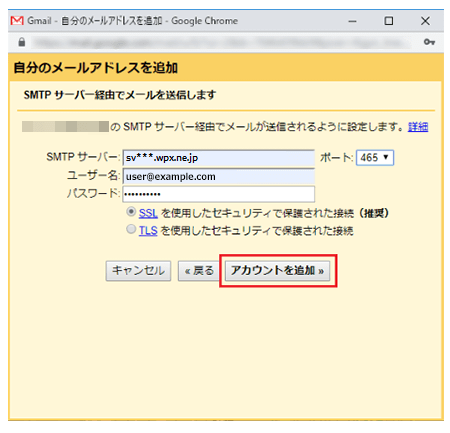450x433 pixels.
Task: Click the saved password key icon
Action: 429,42
